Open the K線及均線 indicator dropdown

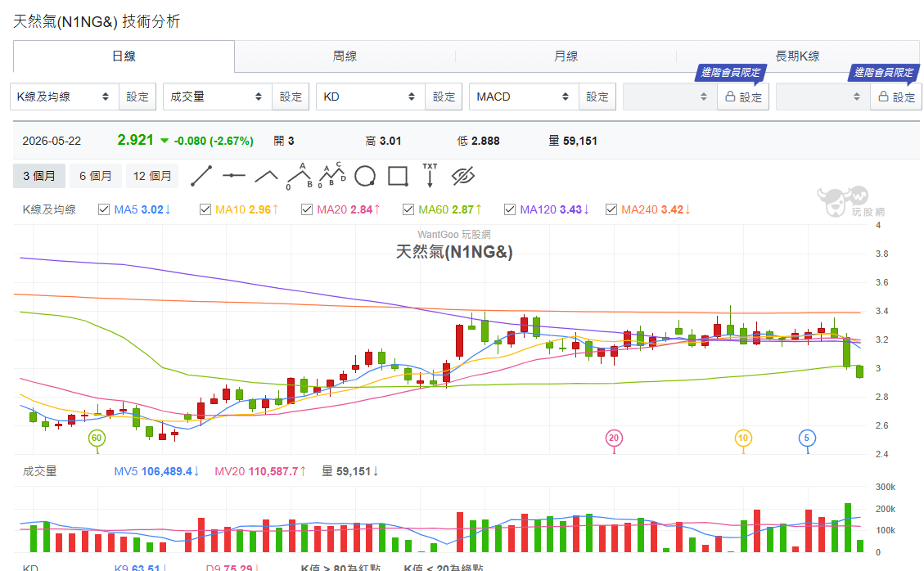pyautogui.click(x=64, y=97)
